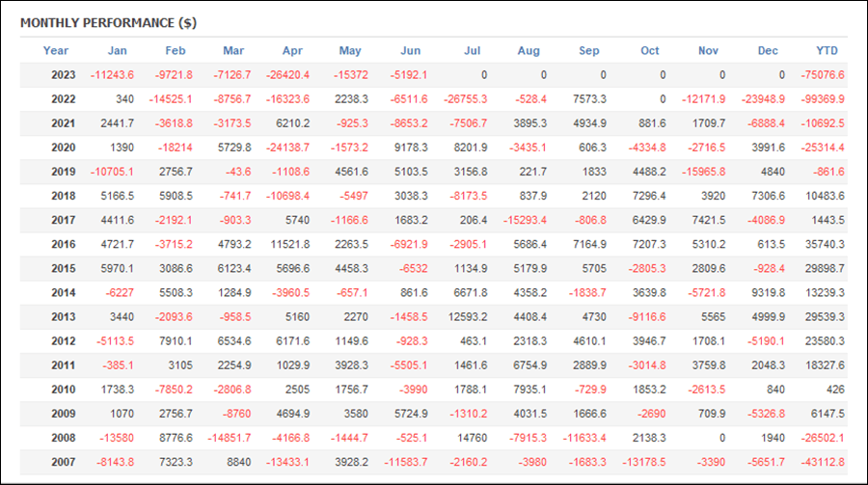Select the 2022 July value -26755.3
Image resolution: width=868 pixels, height=485 pixels.
(465, 99)
